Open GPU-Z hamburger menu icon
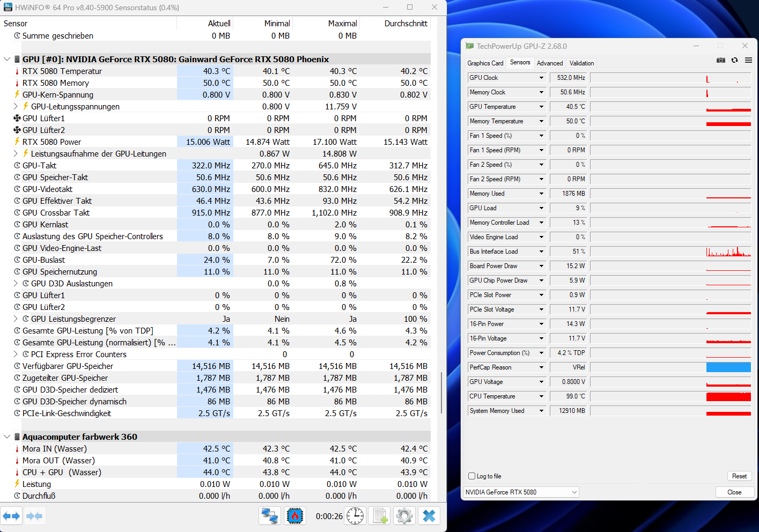 coord(748,60)
